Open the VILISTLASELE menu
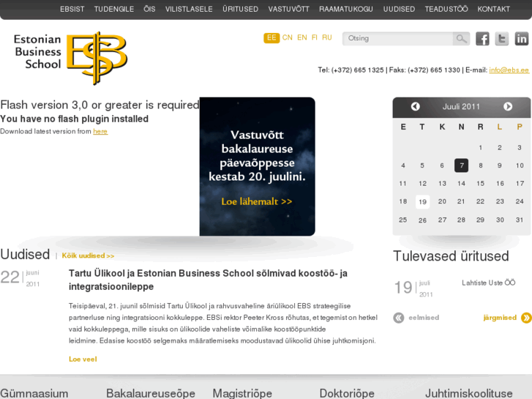The height and width of the screenshot is (399, 532). point(189,10)
